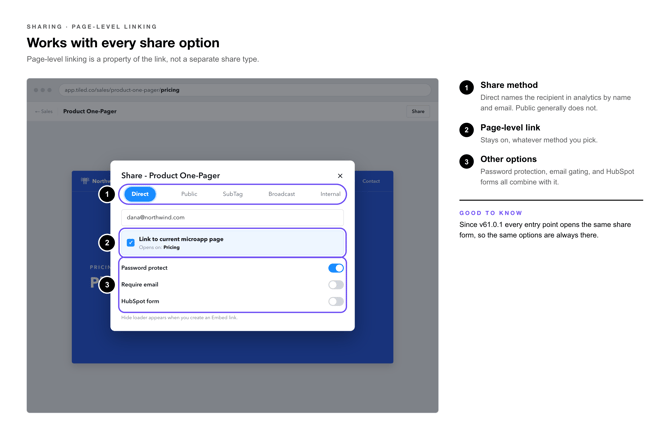Viewport: 670px width, 430px height.
Task: Click the 'Page-level link' heading
Action: 510,127
